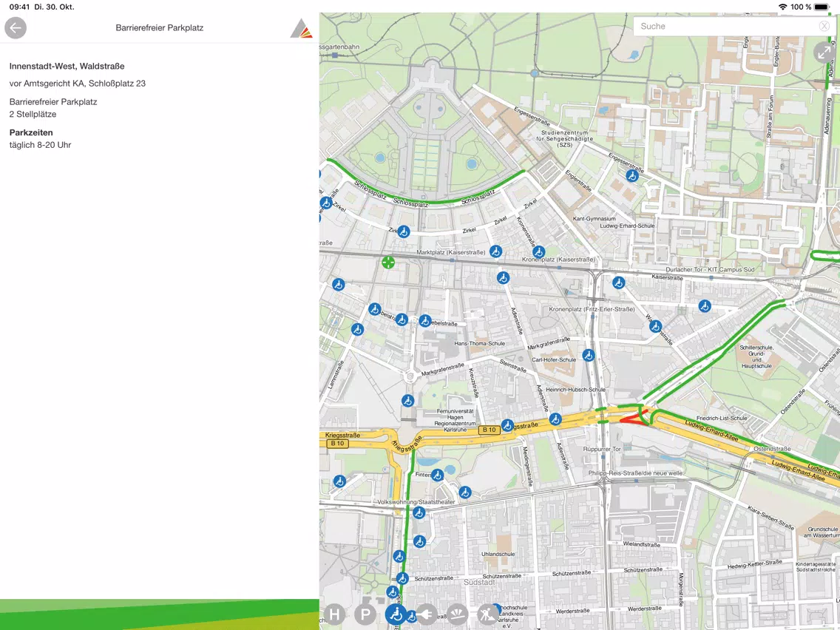Tap the triangular app logo in header
Viewport: 840px width, 630px height.
click(301, 28)
